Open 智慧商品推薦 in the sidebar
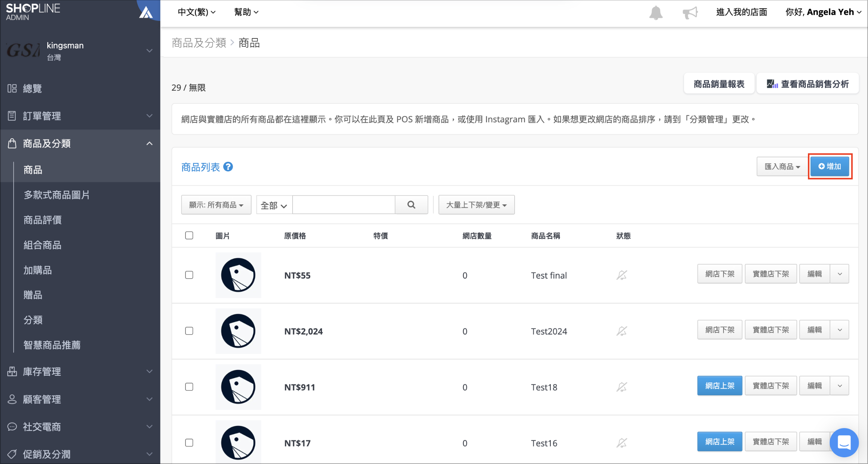 (52, 345)
